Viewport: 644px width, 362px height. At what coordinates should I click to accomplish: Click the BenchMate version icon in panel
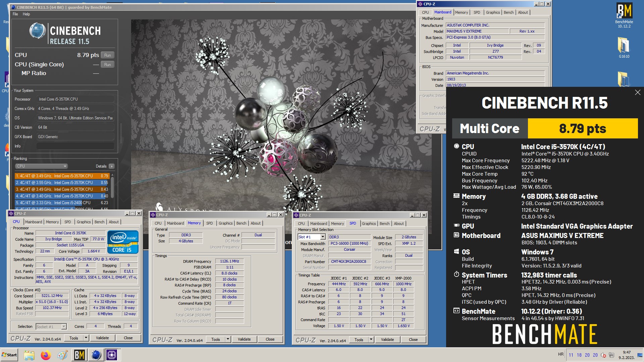456,311
